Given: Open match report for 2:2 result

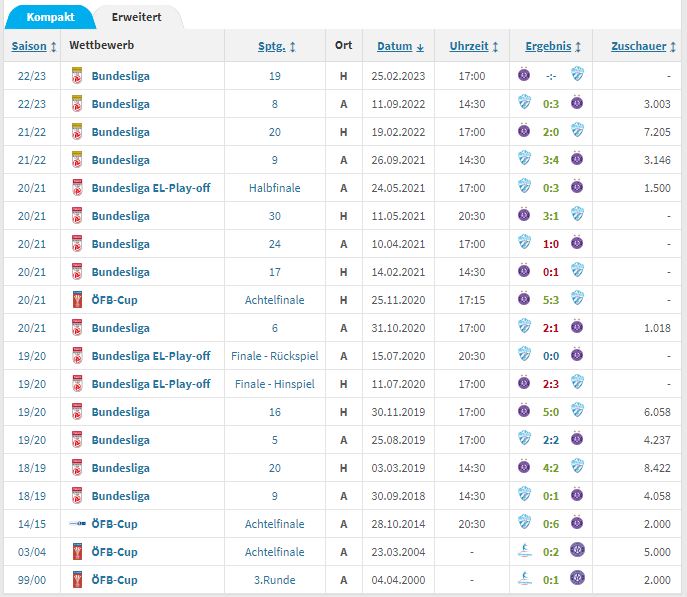Looking at the screenshot, I should 551,440.
